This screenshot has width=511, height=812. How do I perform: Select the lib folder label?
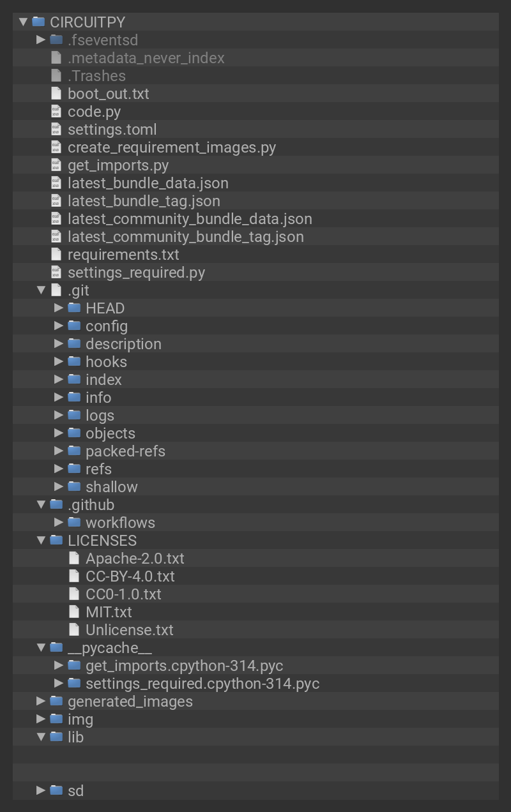pyautogui.click(x=75, y=737)
